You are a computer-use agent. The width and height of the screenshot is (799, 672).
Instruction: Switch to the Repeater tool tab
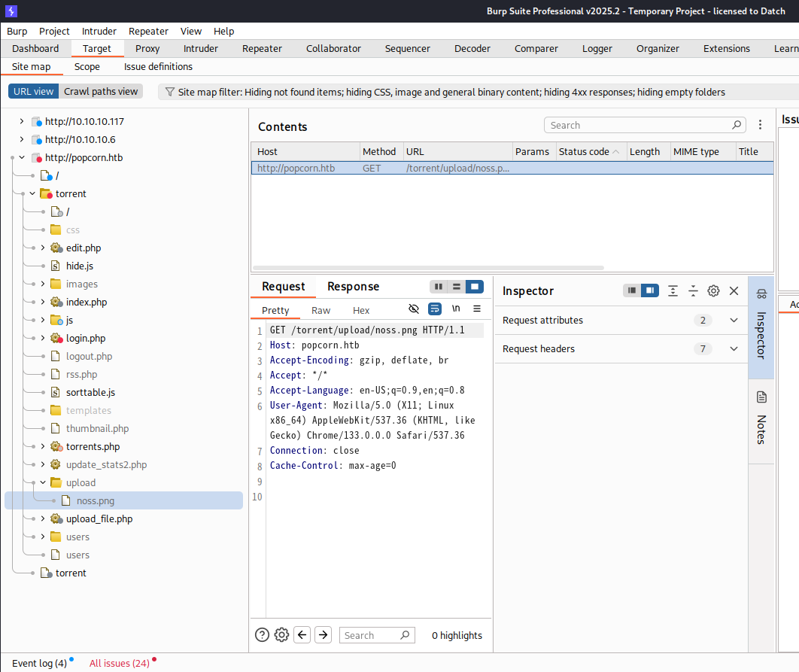point(262,48)
